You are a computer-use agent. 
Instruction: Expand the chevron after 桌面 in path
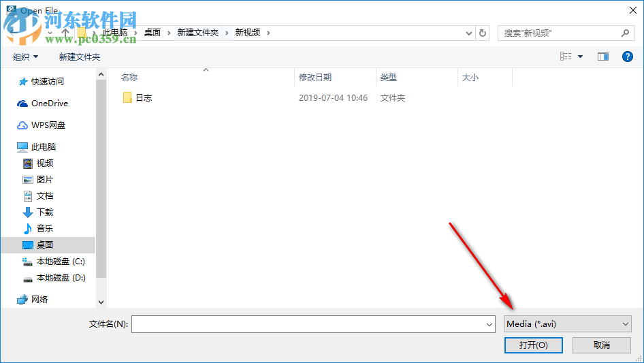click(169, 33)
